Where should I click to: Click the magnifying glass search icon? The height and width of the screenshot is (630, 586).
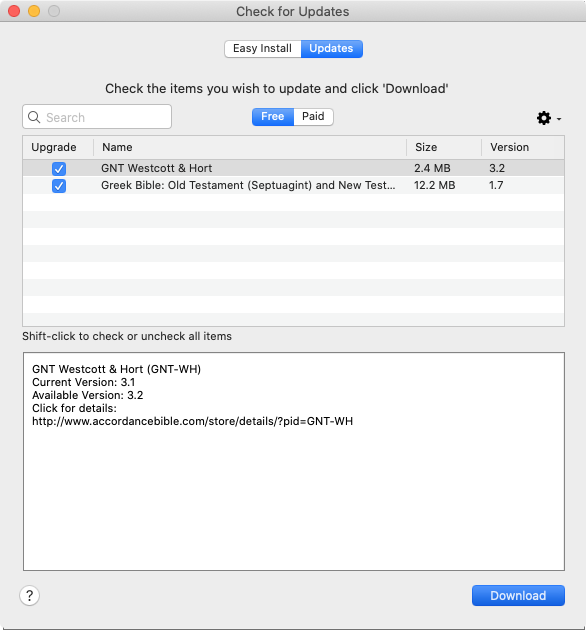click(x=34, y=117)
